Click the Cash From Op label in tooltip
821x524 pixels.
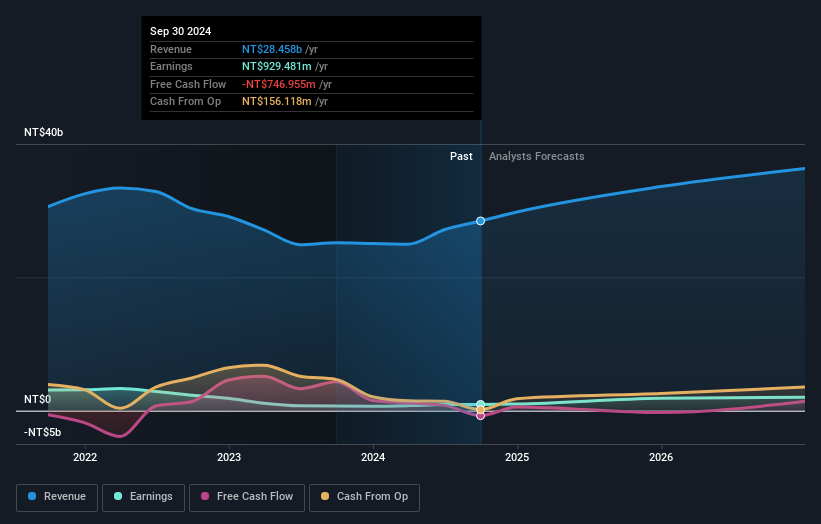185,102
